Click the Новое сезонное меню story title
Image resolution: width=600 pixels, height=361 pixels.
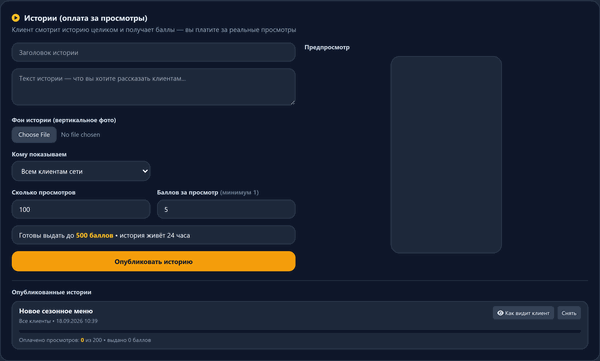[56, 311]
